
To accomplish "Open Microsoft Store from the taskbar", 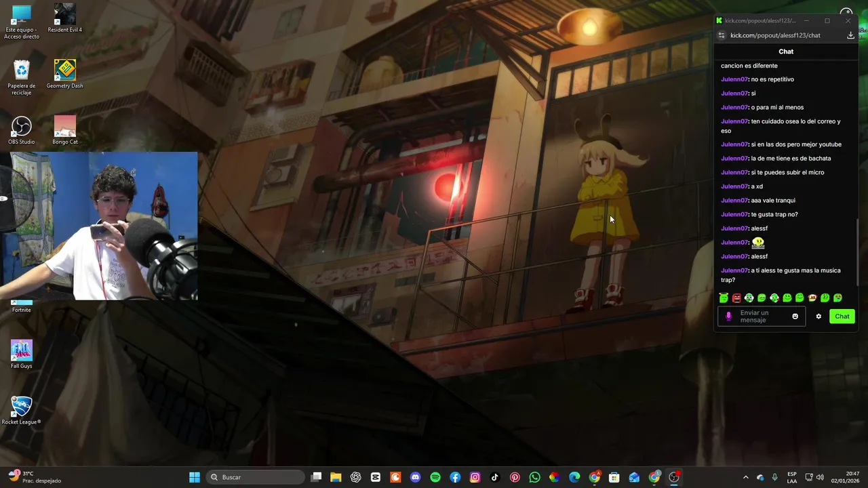I will [x=614, y=477].
